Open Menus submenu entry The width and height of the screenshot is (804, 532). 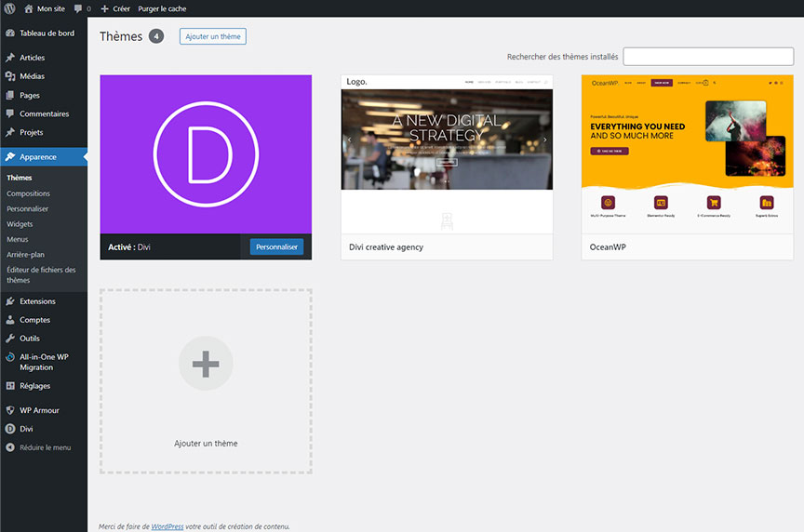click(x=18, y=239)
